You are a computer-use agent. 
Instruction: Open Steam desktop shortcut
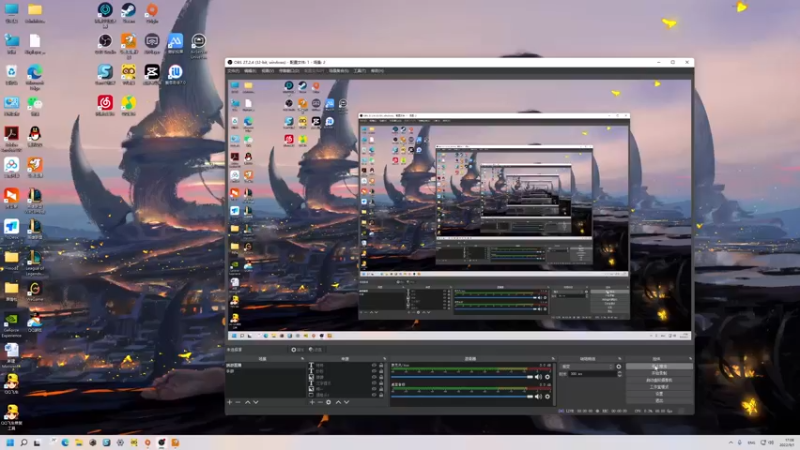click(x=129, y=13)
